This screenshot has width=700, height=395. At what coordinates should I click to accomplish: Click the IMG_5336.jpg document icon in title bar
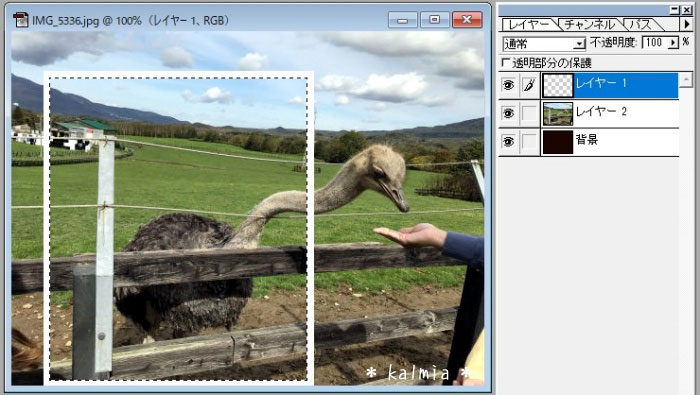[21, 20]
